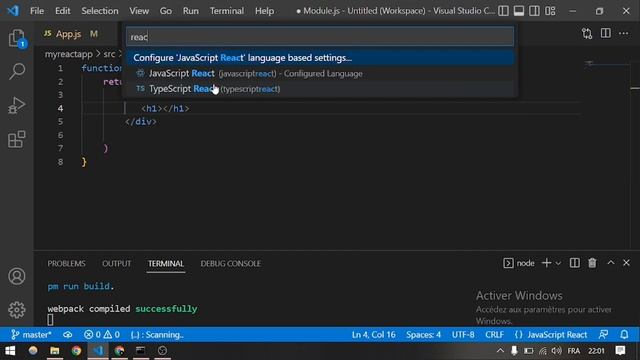Viewport: 640px width, 360px height.
Task: Split the editor to the right
Action: click(x=606, y=33)
